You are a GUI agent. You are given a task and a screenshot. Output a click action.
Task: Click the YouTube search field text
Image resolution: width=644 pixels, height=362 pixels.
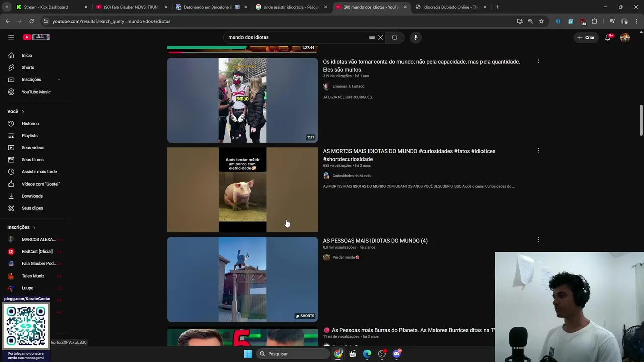tap(248, 37)
